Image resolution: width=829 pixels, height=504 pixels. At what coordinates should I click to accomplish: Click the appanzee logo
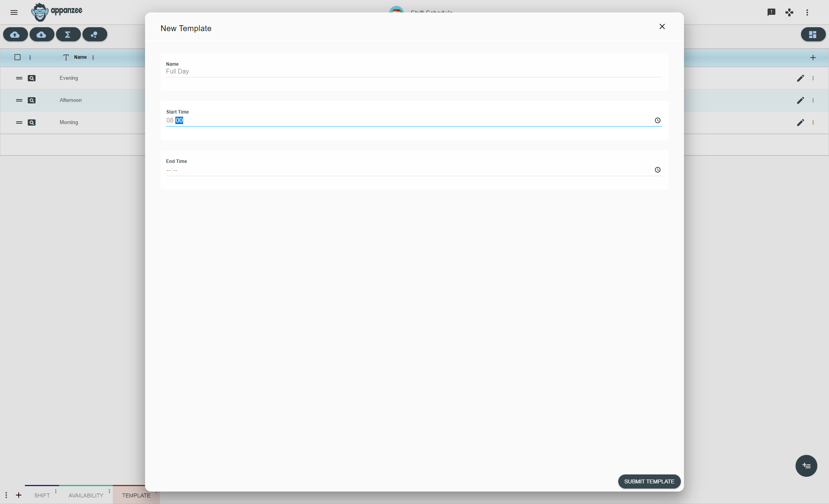57,12
